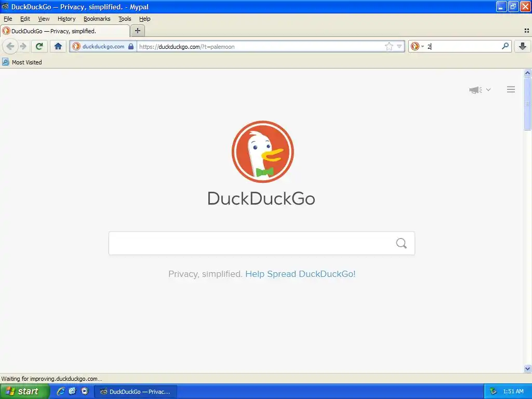
Task: Click the padlock security icon
Action: (131, 46)
